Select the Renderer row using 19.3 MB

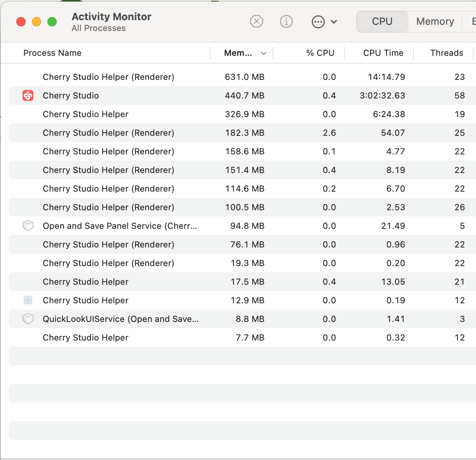click(x=242, y=263)
